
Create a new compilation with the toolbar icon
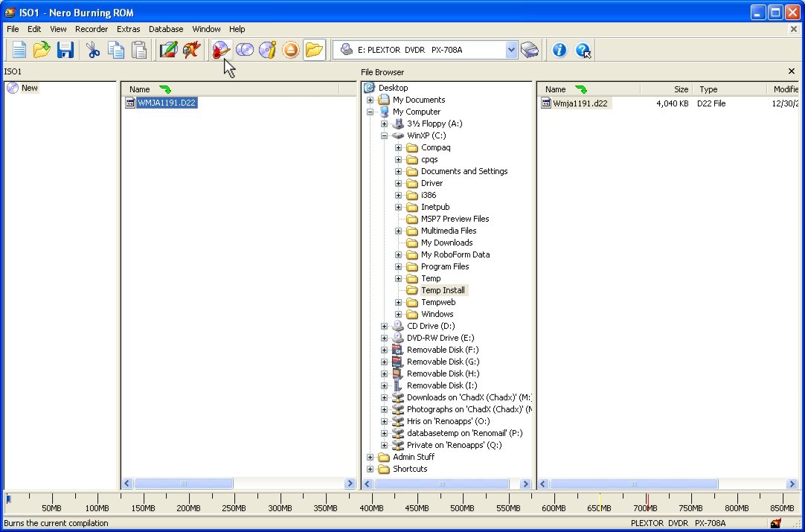pos(19,50)
